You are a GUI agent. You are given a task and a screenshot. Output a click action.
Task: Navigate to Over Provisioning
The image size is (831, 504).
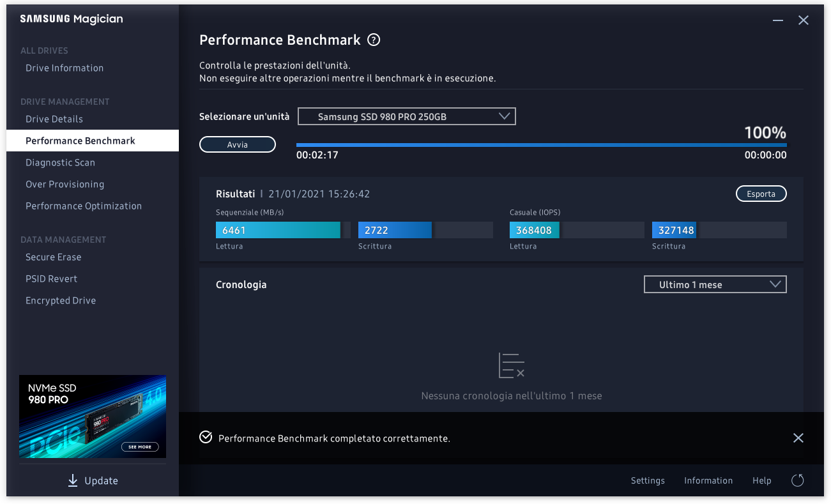coord(65,184)
